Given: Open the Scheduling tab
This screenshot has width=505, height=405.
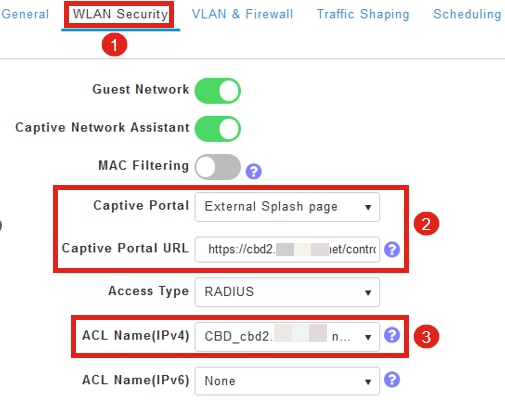Looking at the screenshot, I should coord(467,14).
